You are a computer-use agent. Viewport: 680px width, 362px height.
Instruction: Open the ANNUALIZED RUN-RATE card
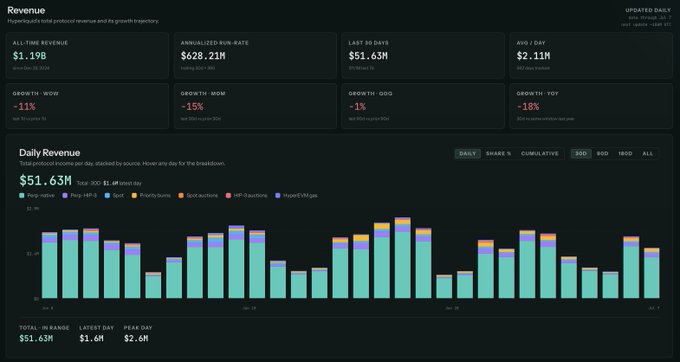(255, 55)
